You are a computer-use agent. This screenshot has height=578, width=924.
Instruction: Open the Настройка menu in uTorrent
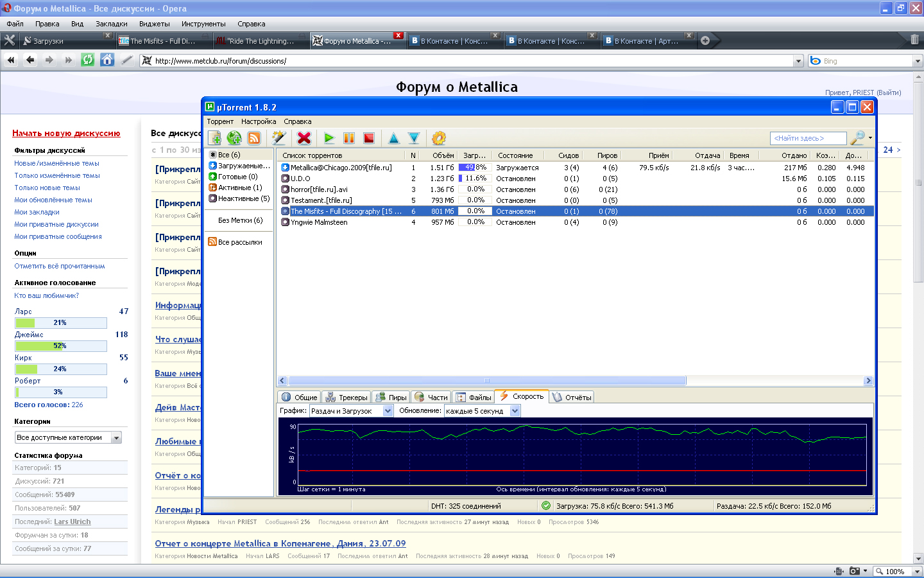point(259,121)
